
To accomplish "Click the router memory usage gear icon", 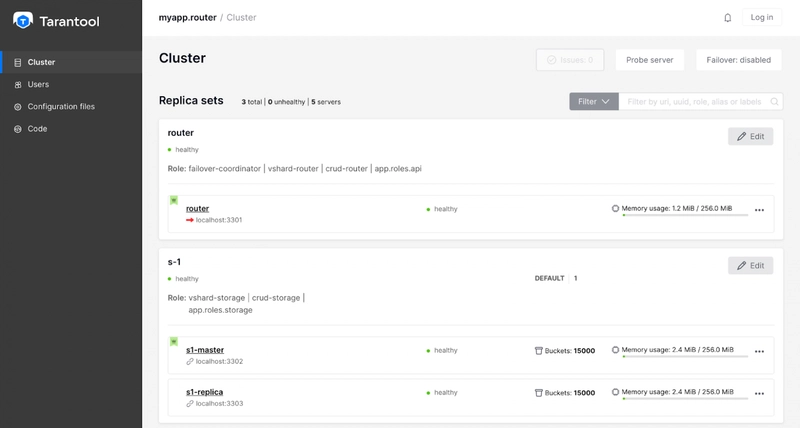I will 615,209.
